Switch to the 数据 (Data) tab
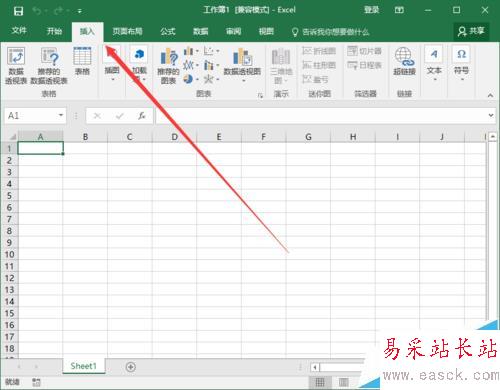Image resolution: width=500 pixels, height=390 pixels. (201, 31)
